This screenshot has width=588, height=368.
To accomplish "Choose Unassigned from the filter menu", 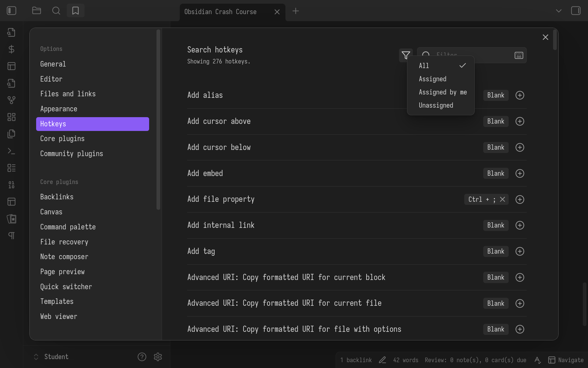I will (x=441, y=105).
